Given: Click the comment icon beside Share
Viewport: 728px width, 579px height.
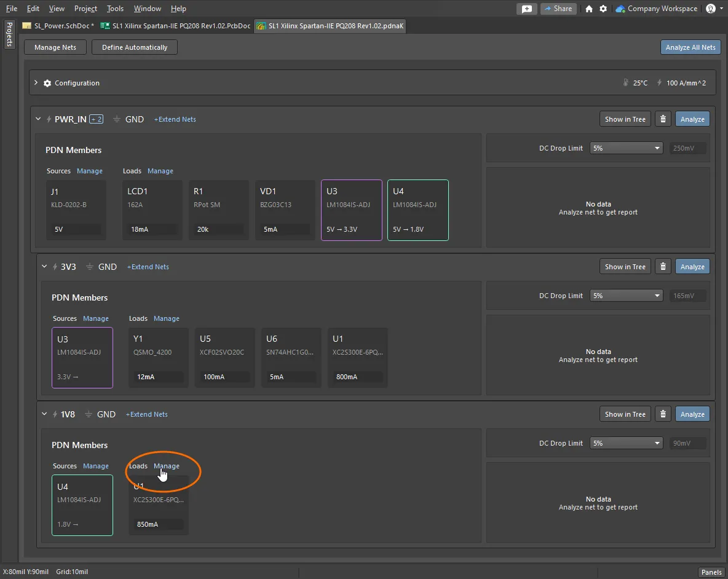Looking at the screenshot, I should [526, 9].
